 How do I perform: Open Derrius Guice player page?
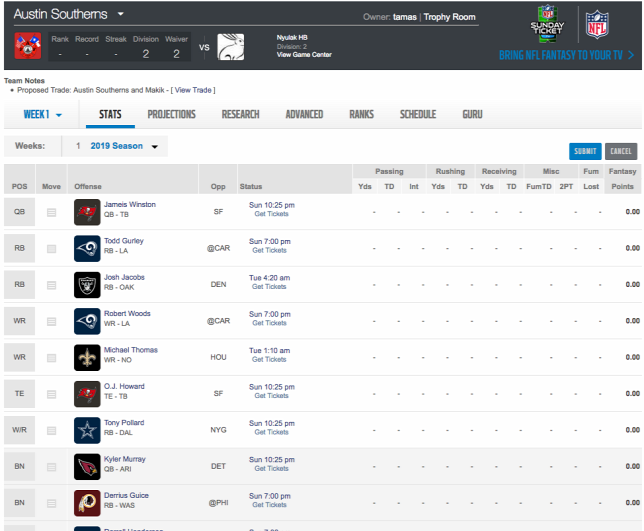pyautogui.click(x=126, y=495)
